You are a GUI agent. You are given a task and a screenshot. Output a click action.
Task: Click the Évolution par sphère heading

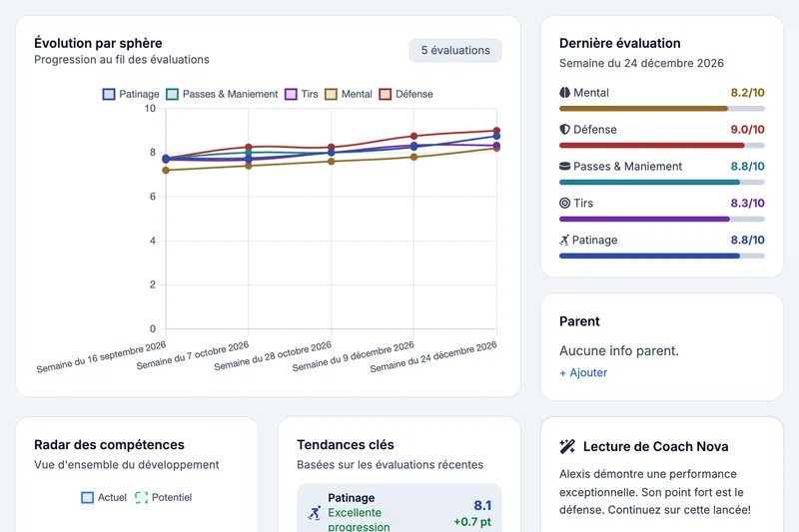click(x=98, y=43)
